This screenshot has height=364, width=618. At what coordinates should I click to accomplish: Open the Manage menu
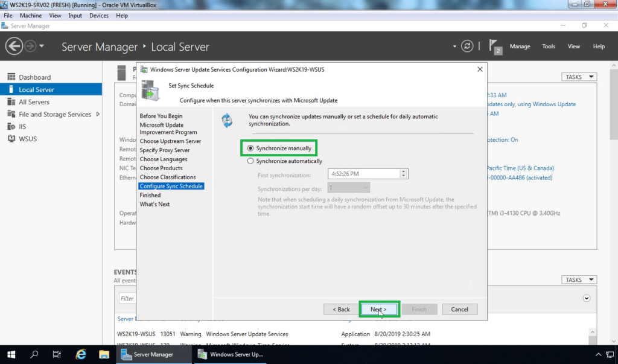(520, 46)
